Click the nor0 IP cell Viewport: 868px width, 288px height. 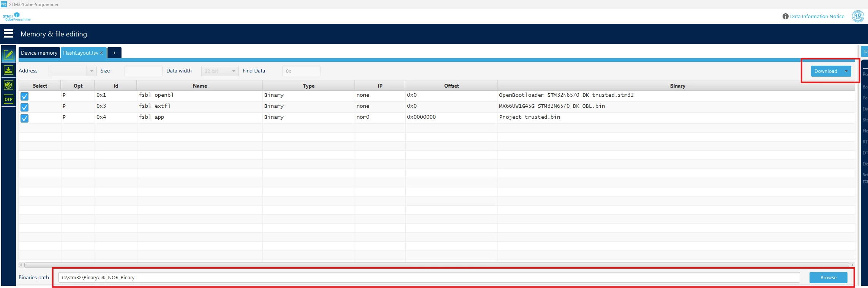click(380, 117)
